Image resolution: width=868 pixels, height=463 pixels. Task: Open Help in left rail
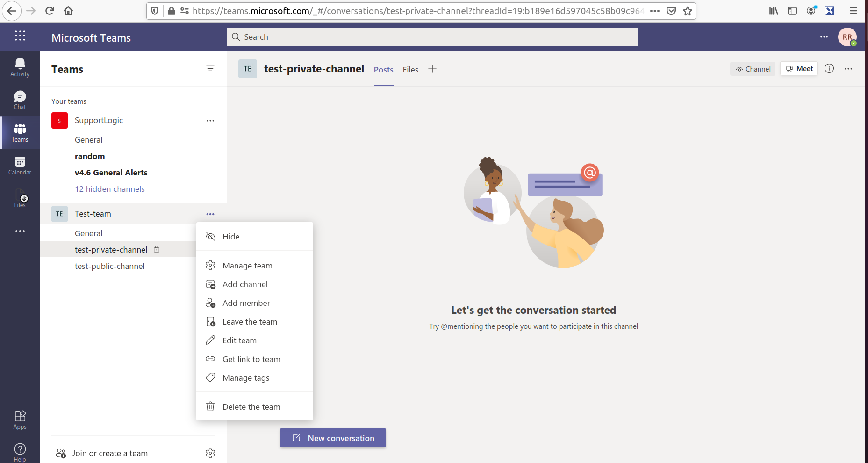coord(20,452)
